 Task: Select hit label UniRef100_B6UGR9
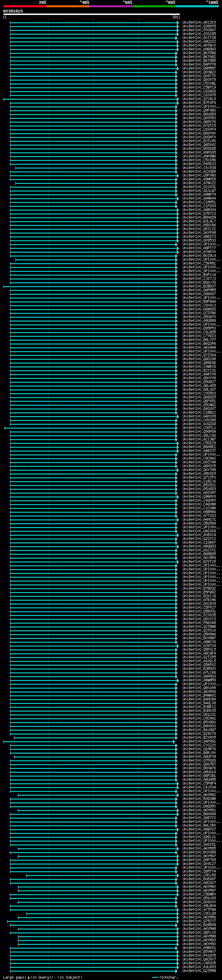click(199, 114)
